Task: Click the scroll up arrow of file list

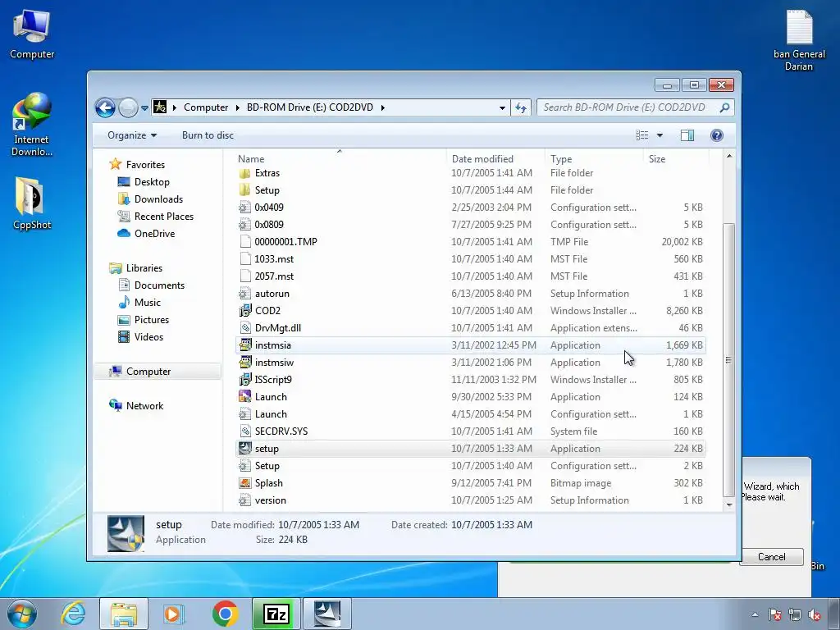Action: click(x=728, y=156)
